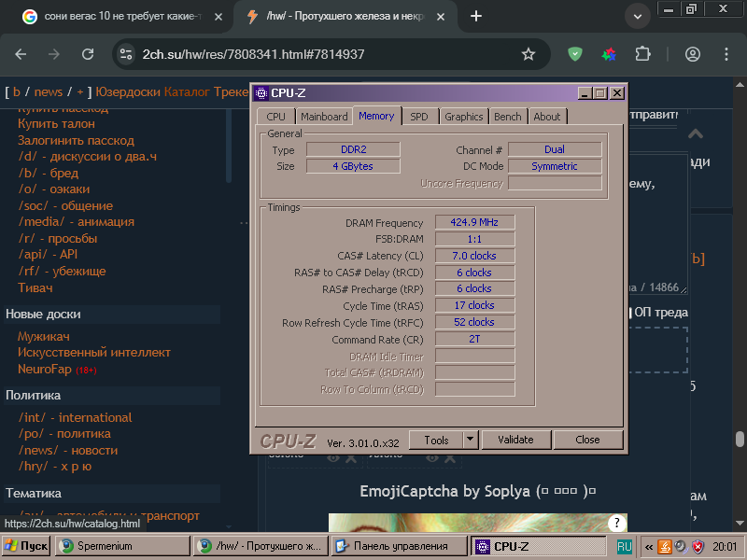Expand hidden tray icons chevron
This screenshot has height=560, width=747.
pyautogui.click(x=648, y=547)
